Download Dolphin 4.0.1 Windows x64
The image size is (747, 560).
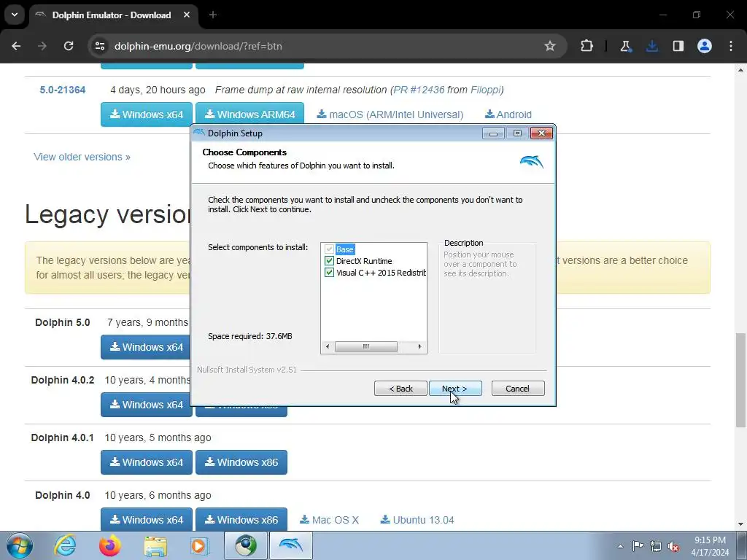tap(146, 462)
